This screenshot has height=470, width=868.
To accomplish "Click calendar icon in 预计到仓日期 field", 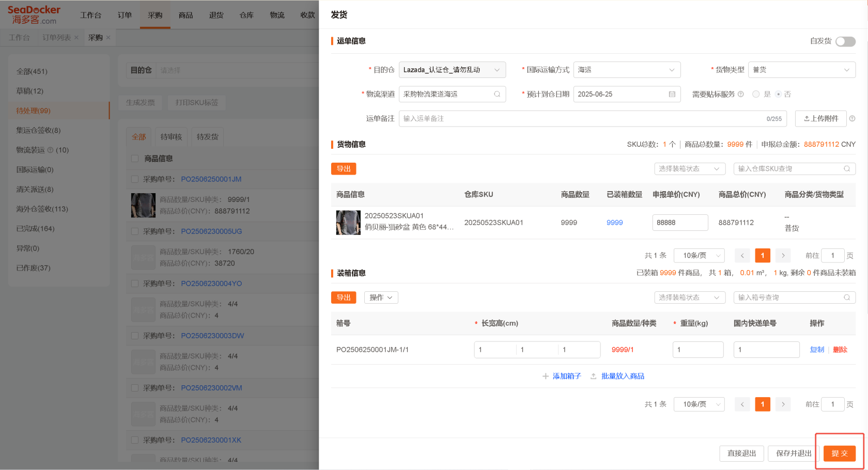I will (672, 94).
